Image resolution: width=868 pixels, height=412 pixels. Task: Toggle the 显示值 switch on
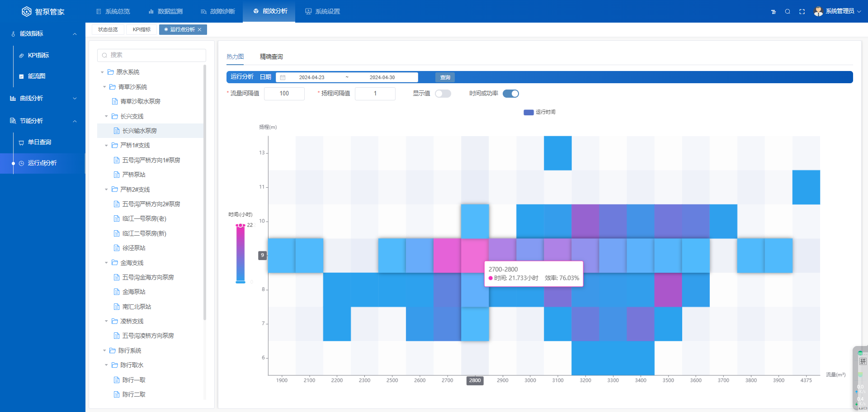443,94
